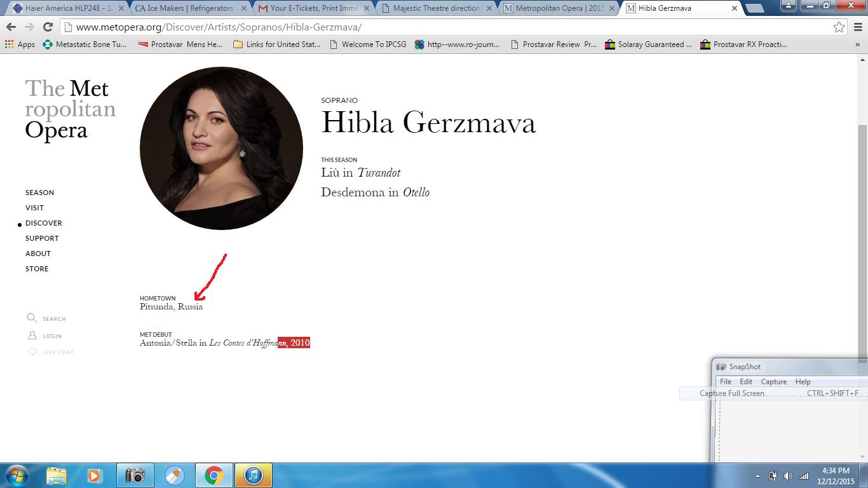Image resolution: width=868 pixels, height=488 pixels.
Task: Click the Les Contes d'Hoffmann debut text
Action: coord(225,342)
